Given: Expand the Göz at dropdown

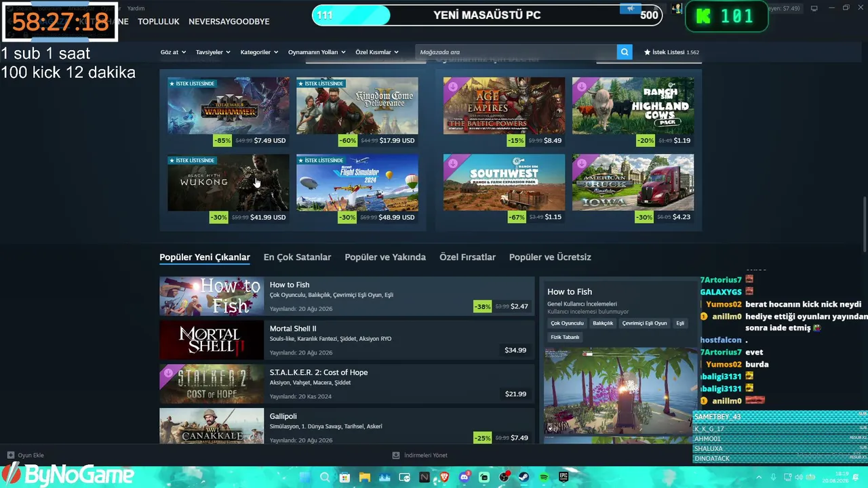Looking at the screenshot, I should coord(173,52).
